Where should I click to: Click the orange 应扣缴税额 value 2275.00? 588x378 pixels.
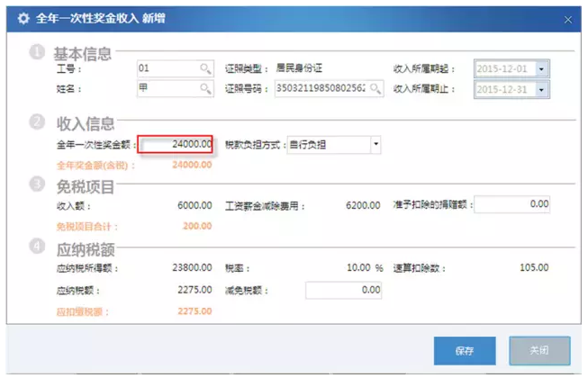[194, 310]
